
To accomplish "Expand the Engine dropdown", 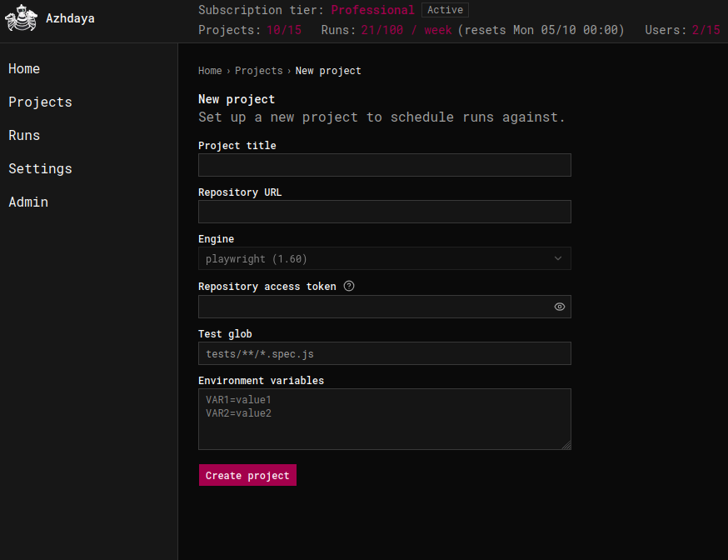I will pyautogui.click(x=385, y=258).
